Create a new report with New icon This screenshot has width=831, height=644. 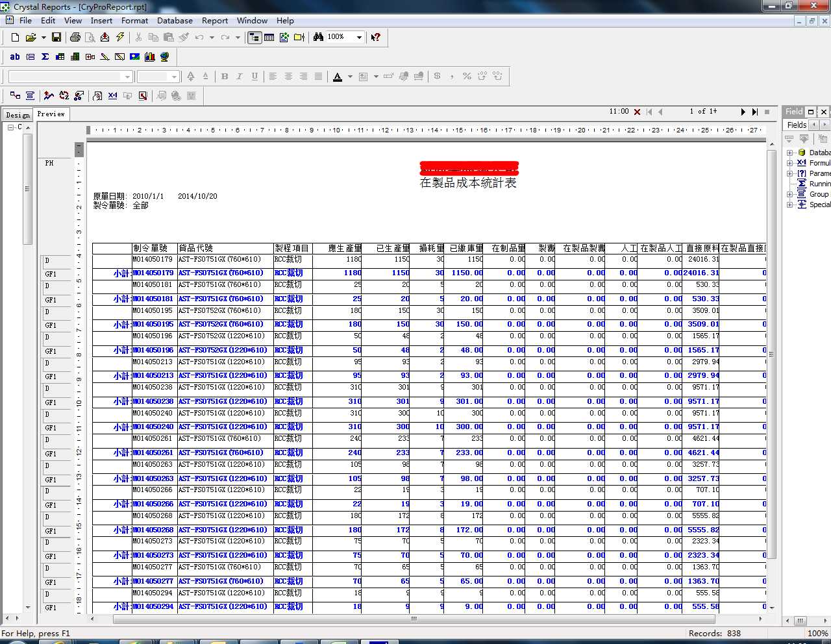(15, 37)
